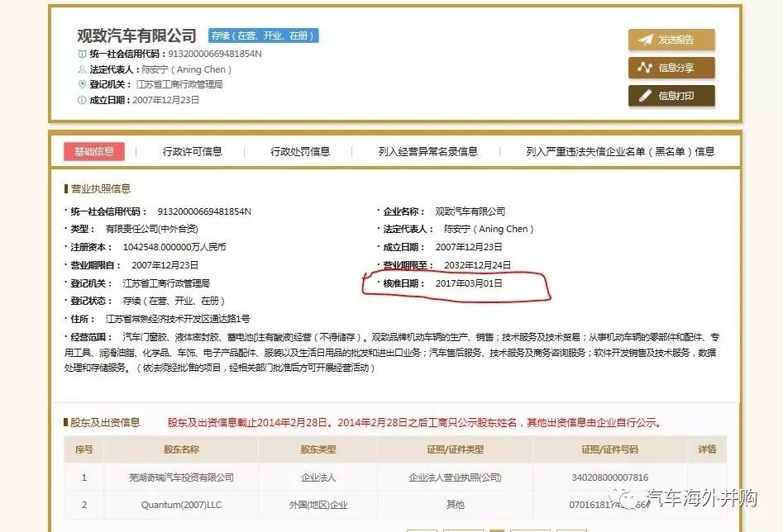
Task: Switch to the 行政许可信息 tab
Action: [193, 151]
